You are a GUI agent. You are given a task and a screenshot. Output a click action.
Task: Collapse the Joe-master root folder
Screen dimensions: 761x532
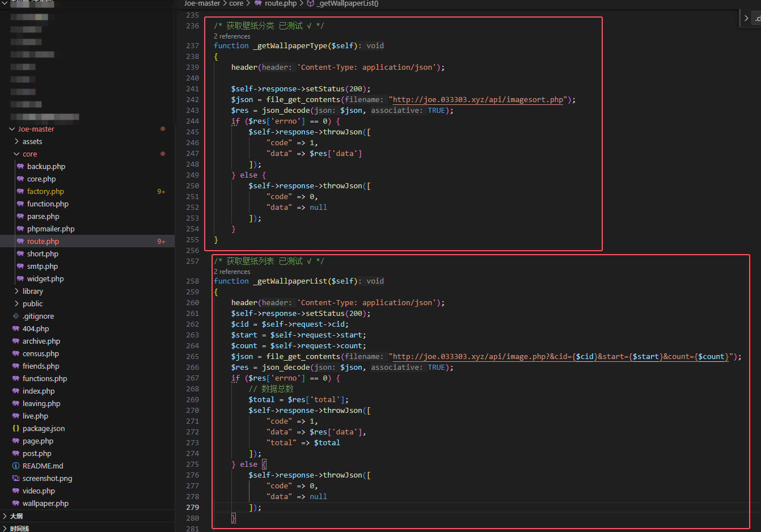click(12, 129)
